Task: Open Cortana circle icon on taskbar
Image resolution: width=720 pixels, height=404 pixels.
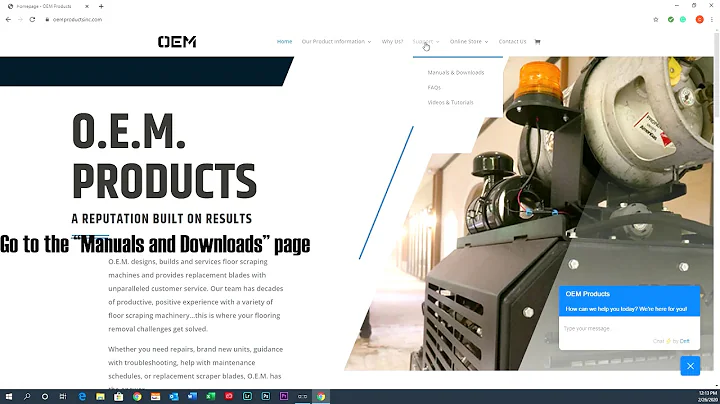Action: [x=45, y=396]
